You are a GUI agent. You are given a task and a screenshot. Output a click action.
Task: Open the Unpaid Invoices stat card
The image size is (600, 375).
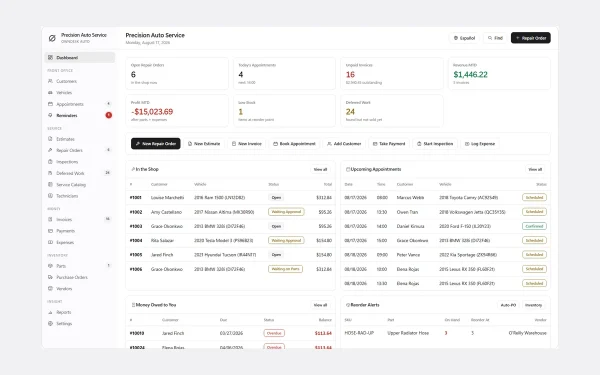(392, 73)
